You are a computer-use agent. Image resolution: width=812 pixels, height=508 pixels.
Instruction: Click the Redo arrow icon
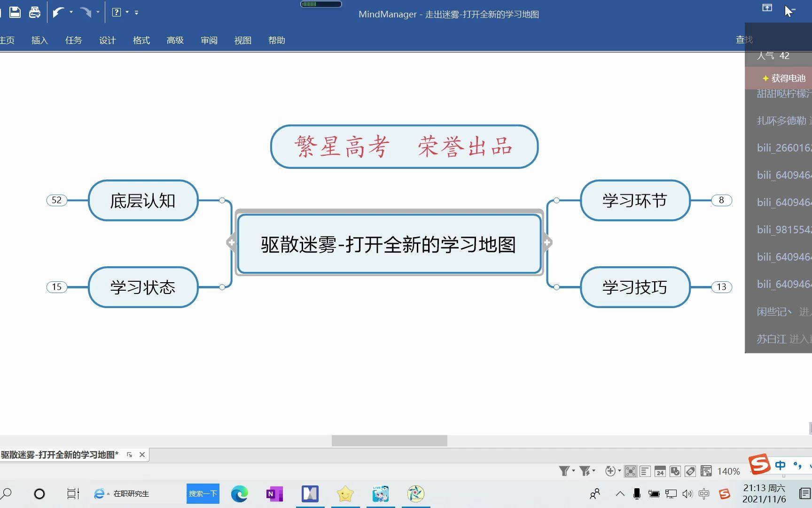tap(86, 12)
